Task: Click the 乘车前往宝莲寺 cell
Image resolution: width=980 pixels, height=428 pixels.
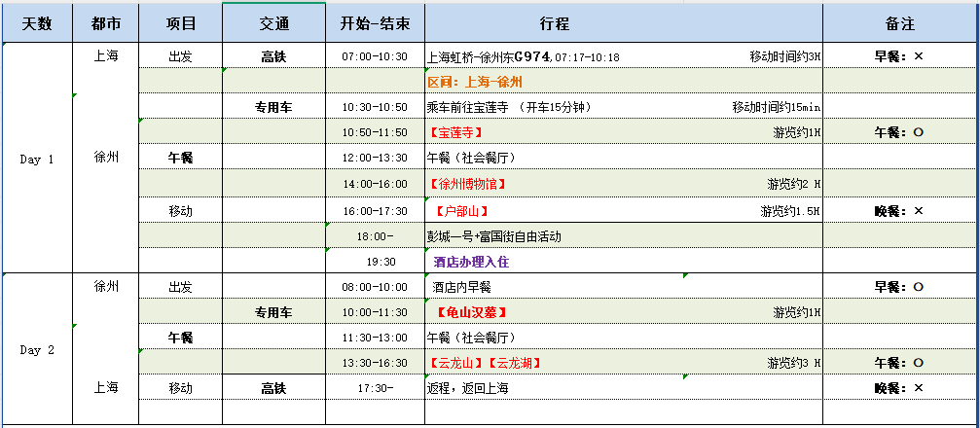Action: point(623,107)
